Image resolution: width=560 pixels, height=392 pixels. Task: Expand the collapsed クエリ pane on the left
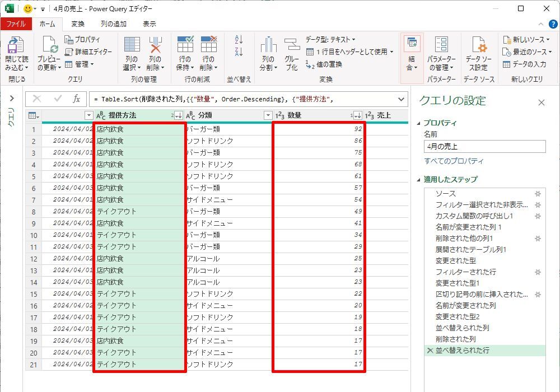click(11, 99)
